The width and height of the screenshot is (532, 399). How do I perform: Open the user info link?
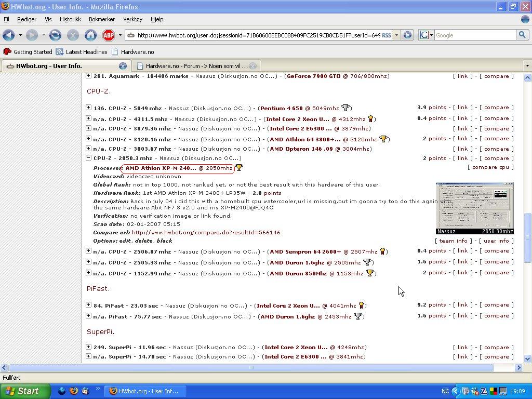point(496,241)
